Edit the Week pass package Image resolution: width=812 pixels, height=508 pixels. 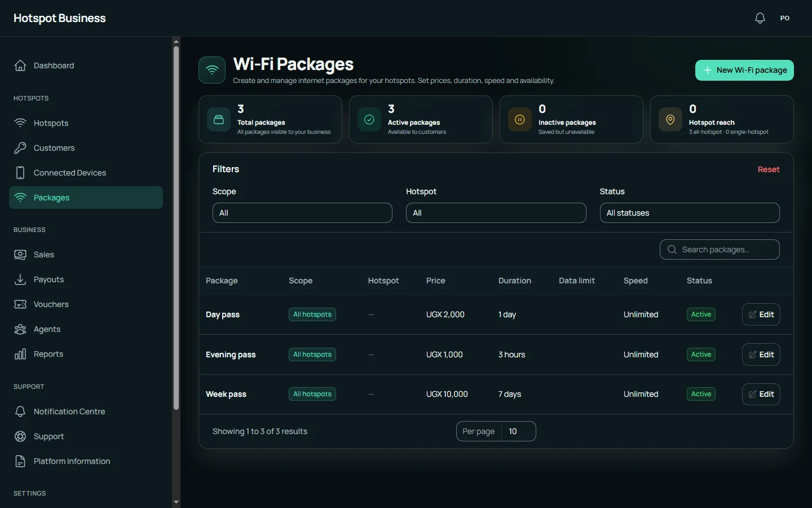pos(761,394)
